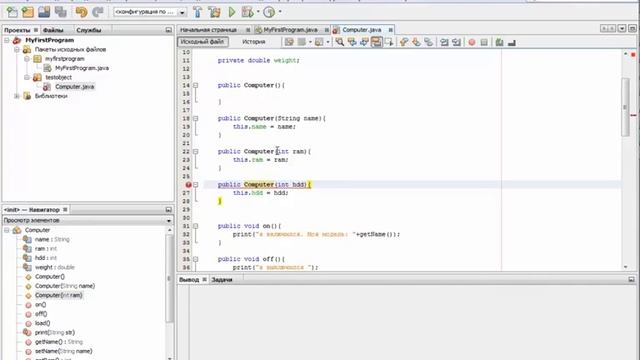
Task: Minimize the Projects panel window group
Action: click(169, 30)
